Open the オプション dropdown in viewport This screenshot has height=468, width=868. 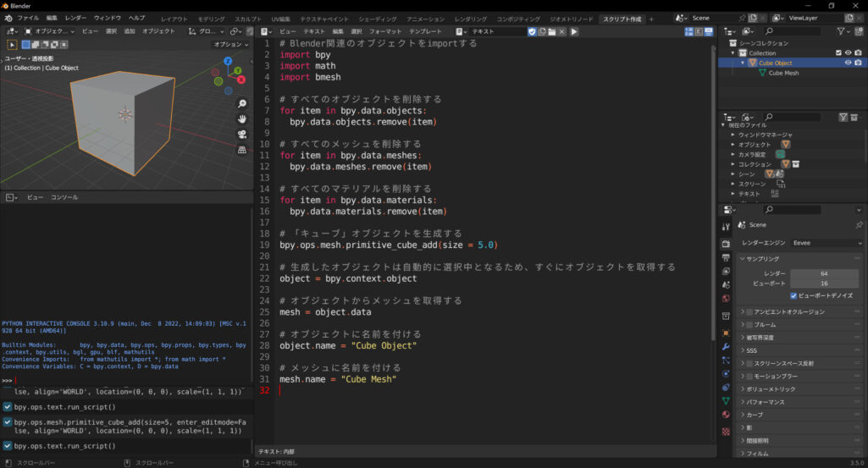[231, 44]
